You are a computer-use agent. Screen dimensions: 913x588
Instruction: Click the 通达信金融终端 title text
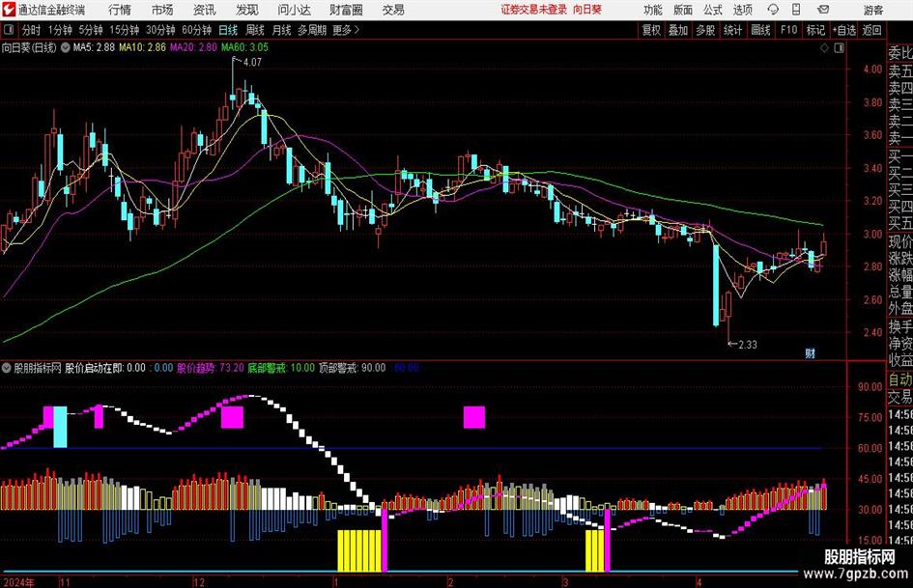(51, 10)
